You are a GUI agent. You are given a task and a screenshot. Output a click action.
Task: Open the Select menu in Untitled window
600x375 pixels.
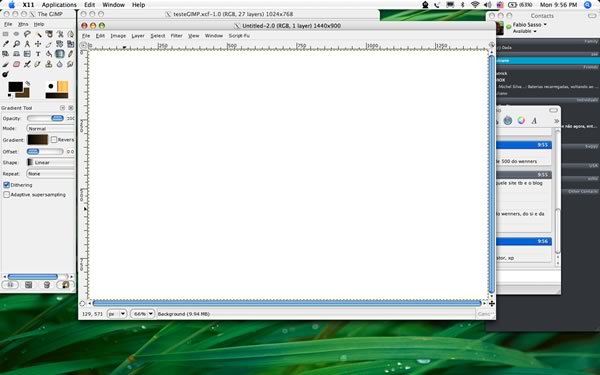[x=158, y=36]
